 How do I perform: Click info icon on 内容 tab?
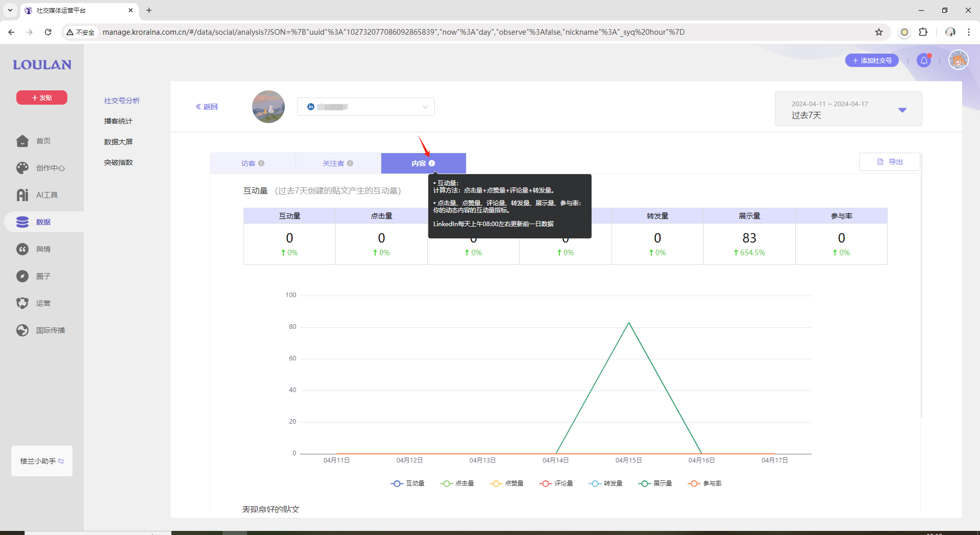pyautogui.click(x=432, y=163)
